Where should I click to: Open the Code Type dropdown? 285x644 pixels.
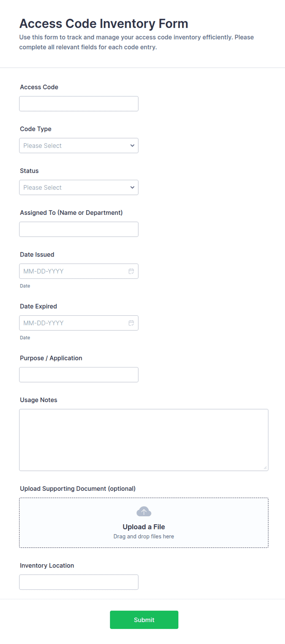coord(79,145)
